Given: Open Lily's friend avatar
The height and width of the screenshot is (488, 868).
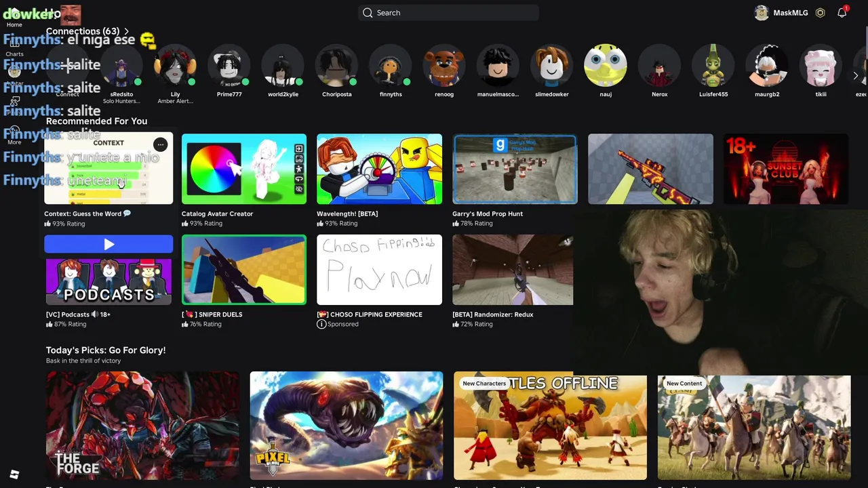Looking at the screenshot, I should click(x=175, y=65).
